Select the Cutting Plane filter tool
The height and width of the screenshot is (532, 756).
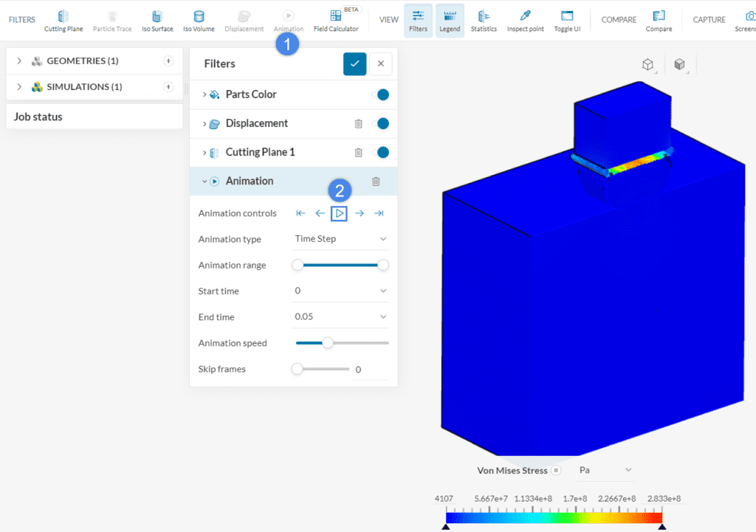click(x=63, y=20)
